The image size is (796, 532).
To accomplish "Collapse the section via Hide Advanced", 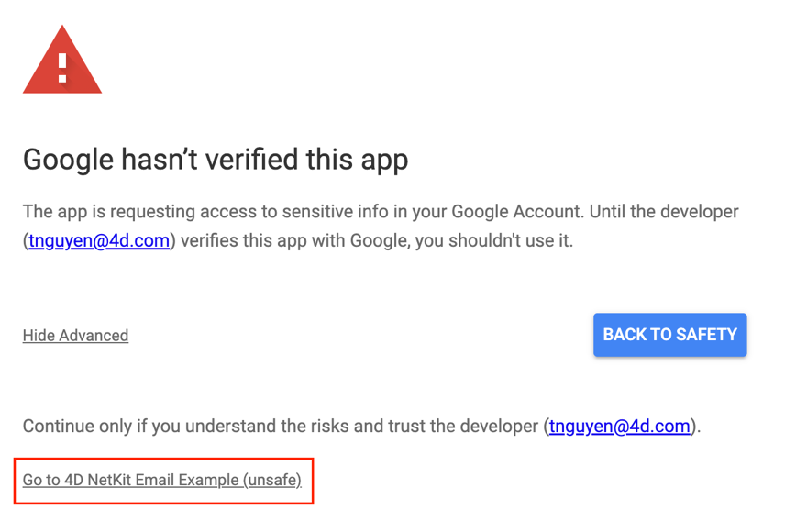I will click(75, 336).
